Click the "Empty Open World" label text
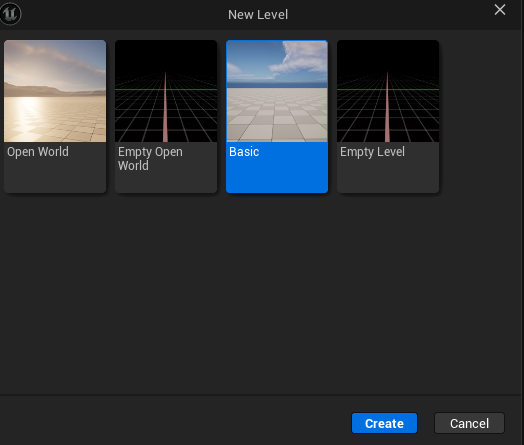The width and height of the screenshot is (524, 445). 150,159
